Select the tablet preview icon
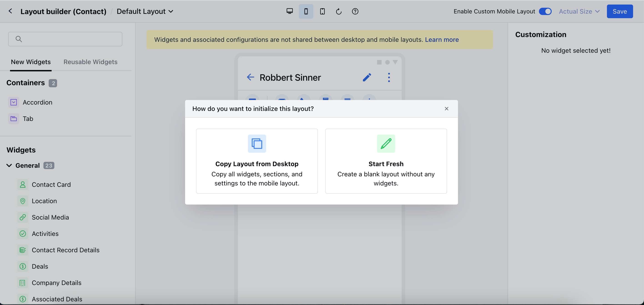 pyautogui.click(x=322, y=11)
